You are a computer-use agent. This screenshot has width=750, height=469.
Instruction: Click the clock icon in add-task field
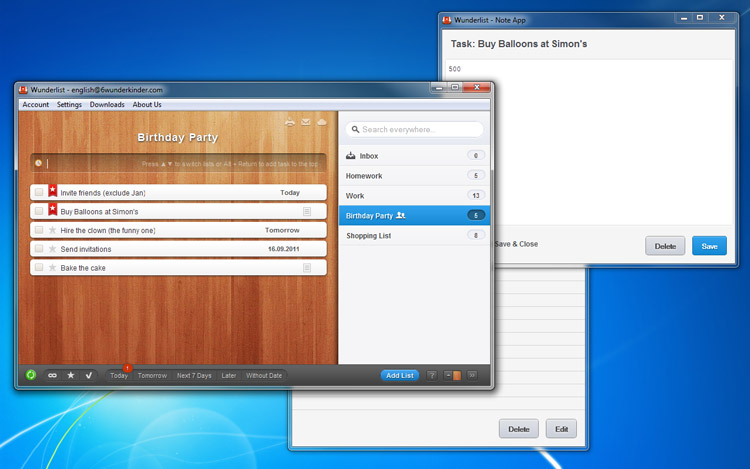39,163
